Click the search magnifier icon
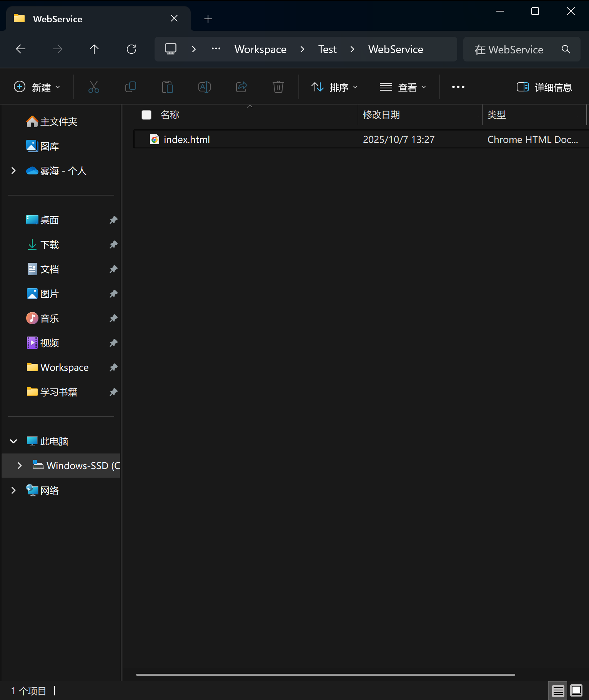 (566, 49)
